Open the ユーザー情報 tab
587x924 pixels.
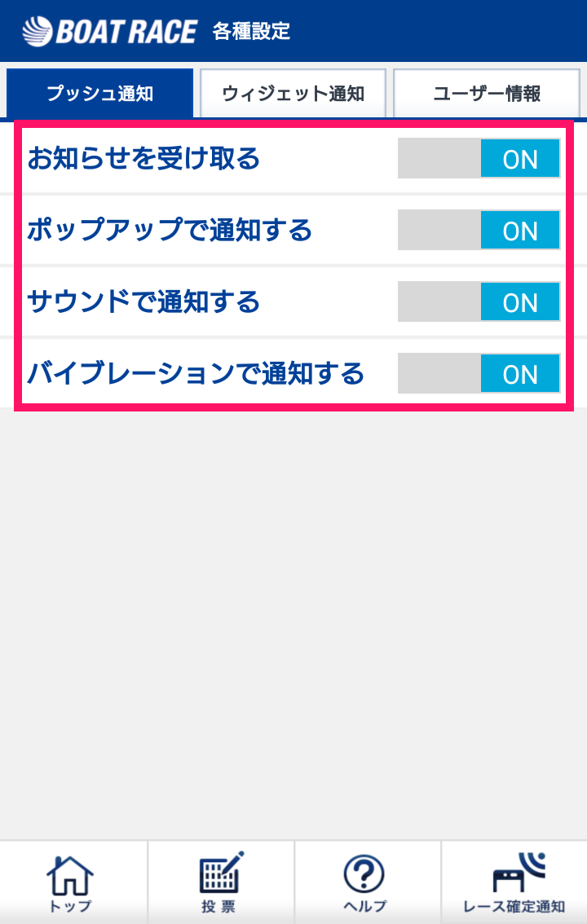pyautogui.click(x=487, y=93)
